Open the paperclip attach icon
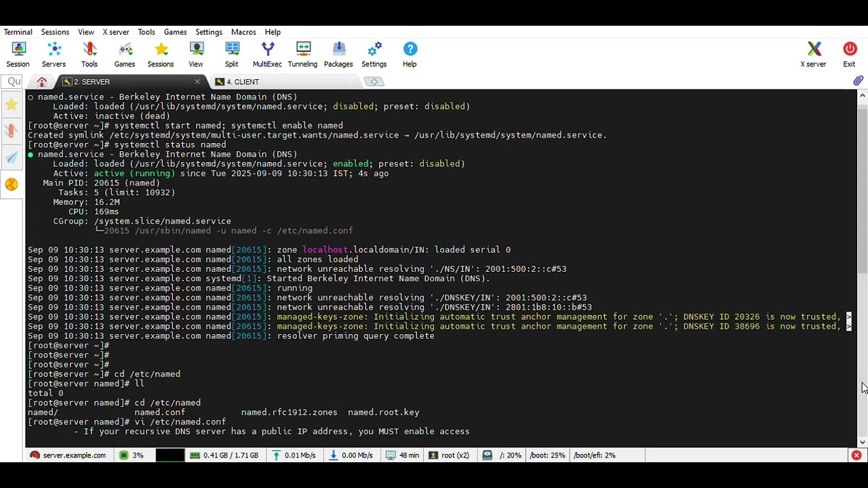The width and height of the screenshot is (868, 488). coord(858,81)
